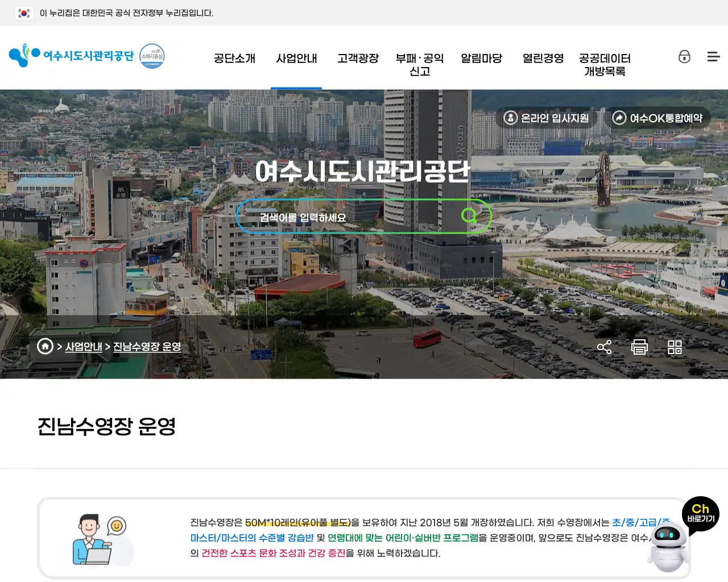Open the share icon near the breadcrumb
Screen dimensions: 728x582
604,346
